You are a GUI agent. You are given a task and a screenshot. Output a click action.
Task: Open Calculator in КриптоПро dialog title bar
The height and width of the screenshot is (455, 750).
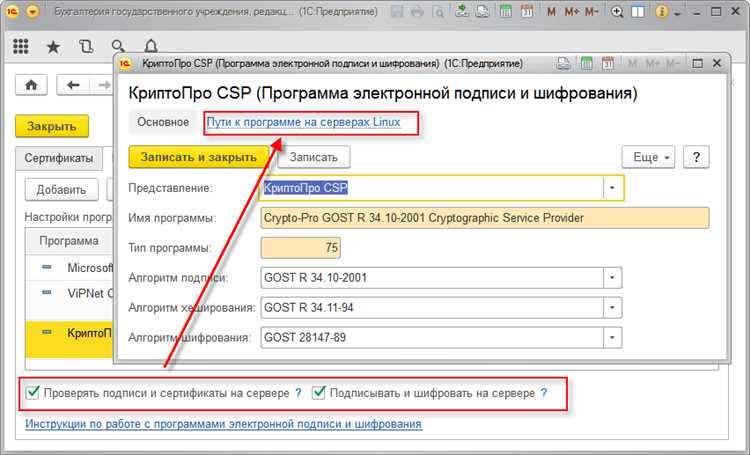click(x=586, y=63)
